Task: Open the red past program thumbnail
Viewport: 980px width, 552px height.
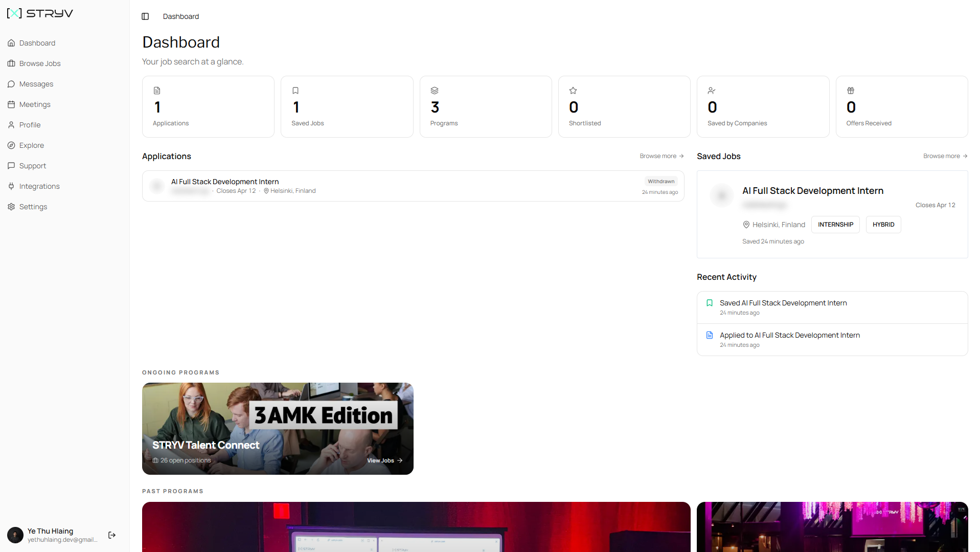Action: click(416, 527)
